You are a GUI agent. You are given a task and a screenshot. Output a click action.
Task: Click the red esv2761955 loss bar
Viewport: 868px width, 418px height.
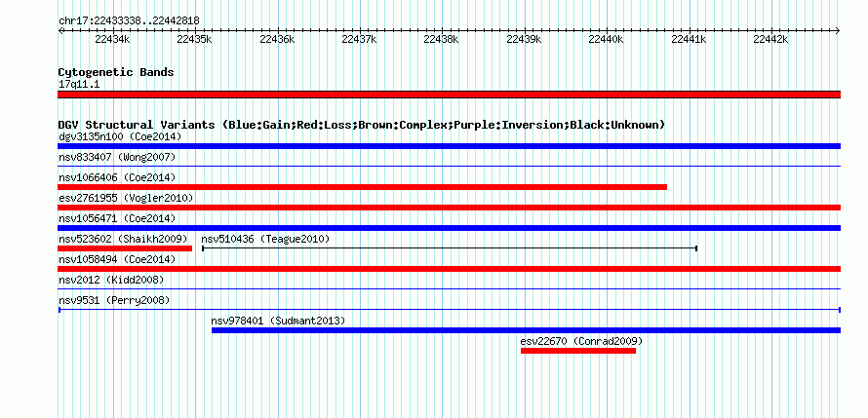click(x=449, y=208)
